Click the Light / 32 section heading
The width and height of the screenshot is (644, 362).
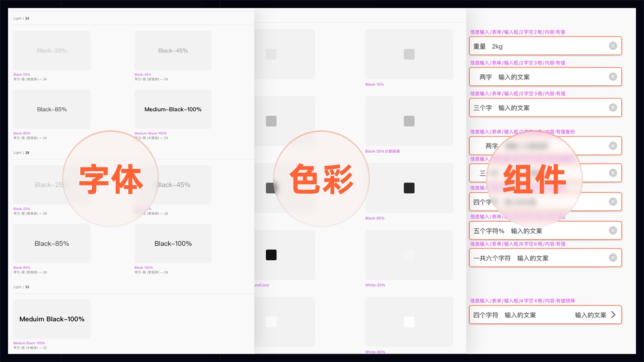click(x=21, y=287)
